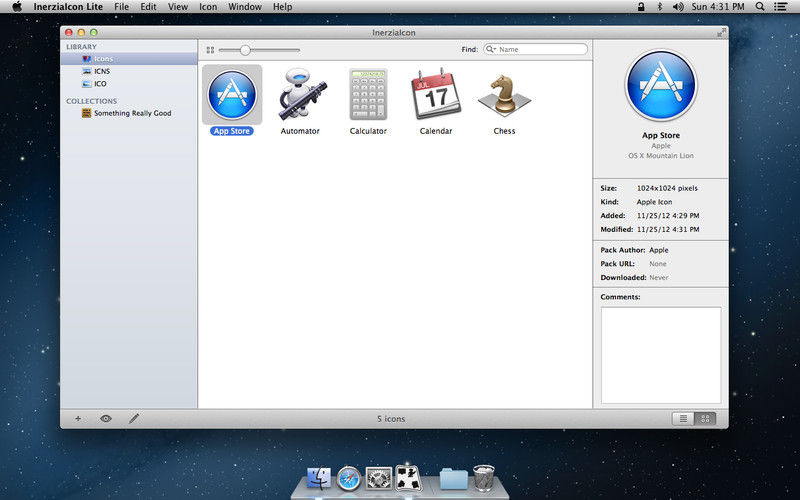Select the Calendar icon showing 17

(x=436, y=94)
